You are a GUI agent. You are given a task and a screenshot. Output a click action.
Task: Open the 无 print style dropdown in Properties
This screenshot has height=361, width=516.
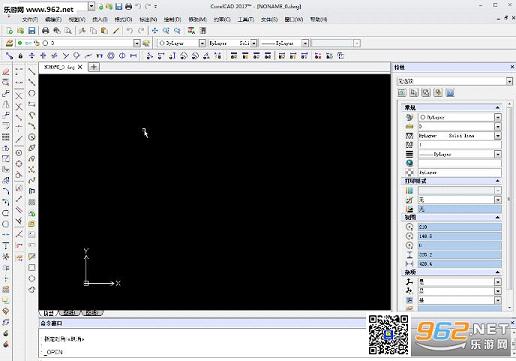pyautogui.click(x=498, y=200)
